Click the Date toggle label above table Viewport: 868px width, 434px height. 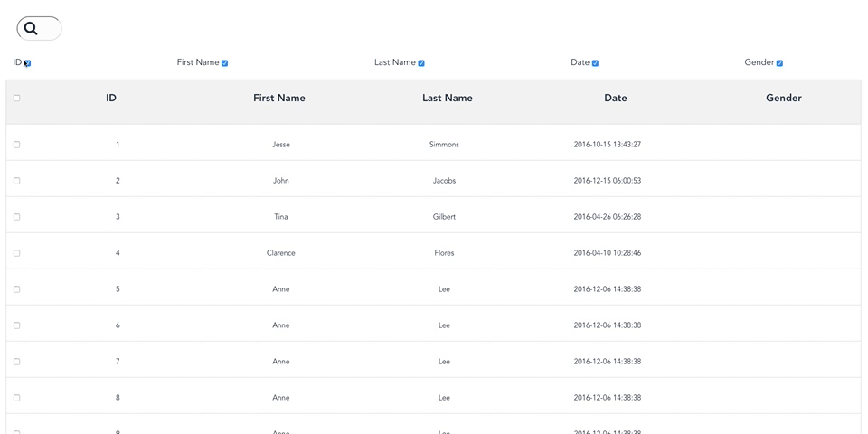point(580,62)
